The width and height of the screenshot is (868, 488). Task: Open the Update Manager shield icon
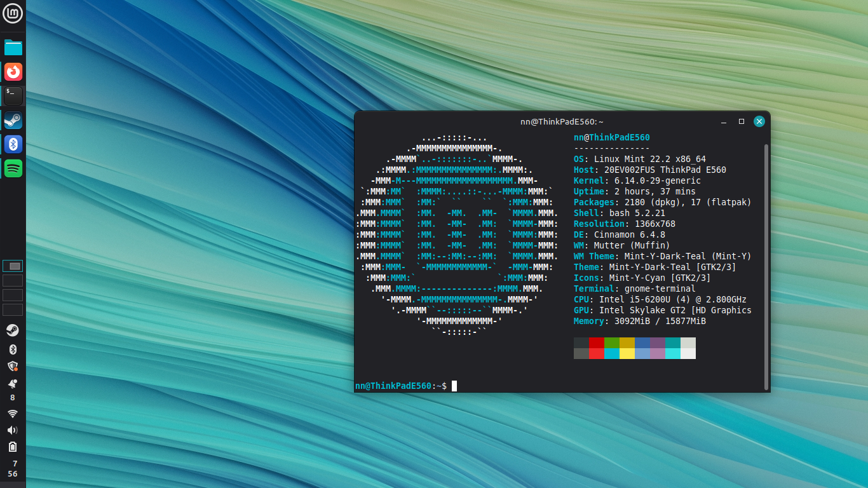pyautogui.click(x=13, y=366)
